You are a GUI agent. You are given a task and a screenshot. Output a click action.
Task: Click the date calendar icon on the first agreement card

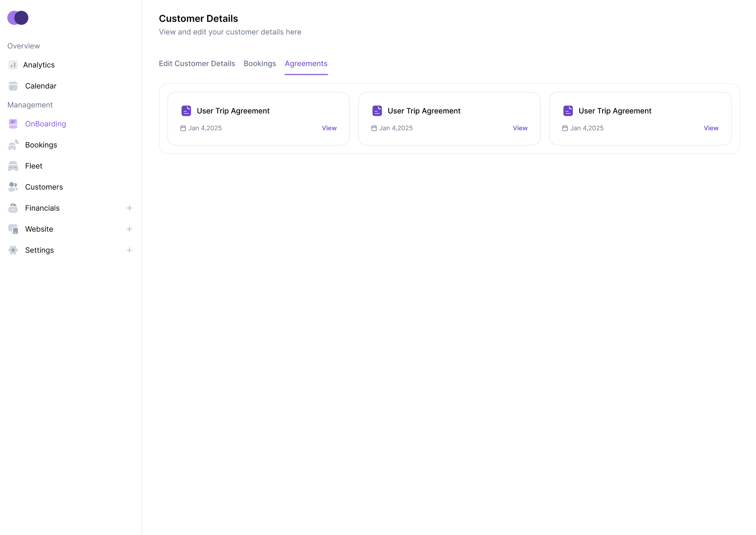tap(183, 128)
